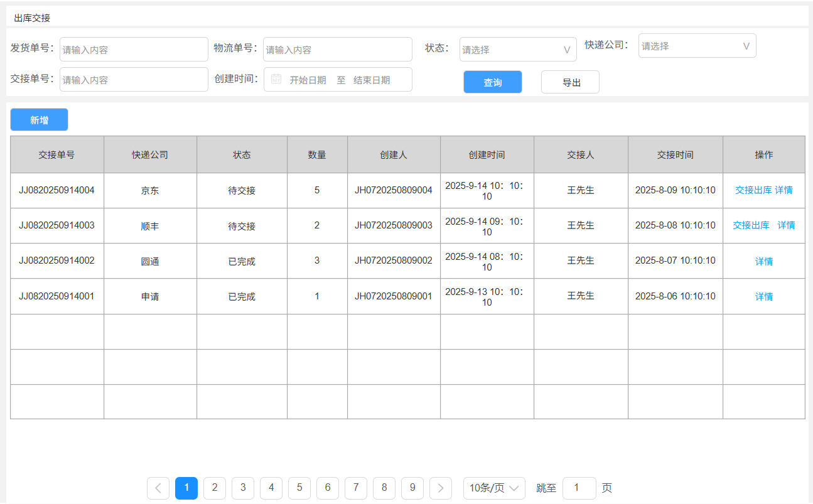The image size is (813, 504).
Task: Open the 10条/页 page size selector
Action: coord(494,488)
